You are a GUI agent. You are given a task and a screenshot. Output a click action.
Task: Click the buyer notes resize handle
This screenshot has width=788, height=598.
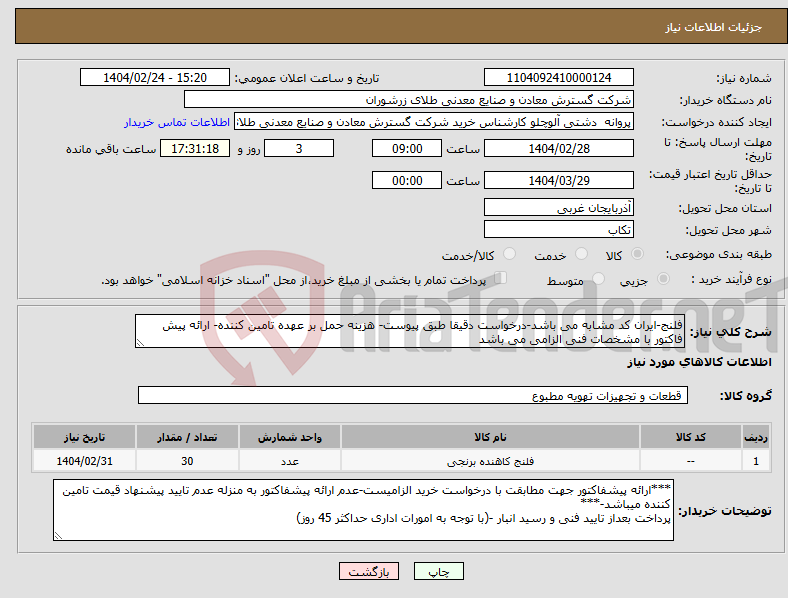pyautogui.click(x=58, y=536)
